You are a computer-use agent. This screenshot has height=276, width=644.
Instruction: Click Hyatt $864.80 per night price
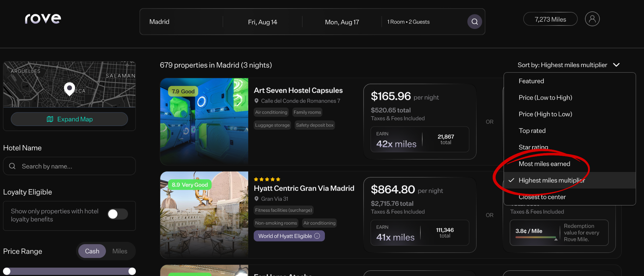(x=407, y=190)
